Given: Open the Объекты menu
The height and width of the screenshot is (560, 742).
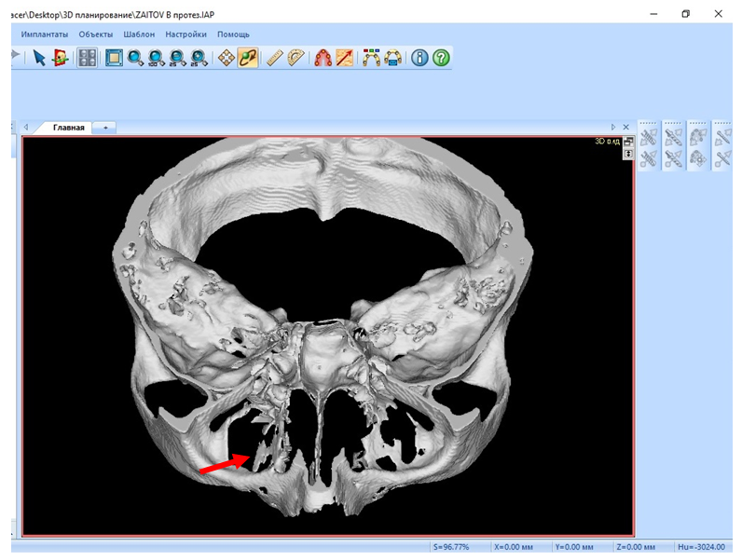Looking at the screenshot, I should point(96,34).
